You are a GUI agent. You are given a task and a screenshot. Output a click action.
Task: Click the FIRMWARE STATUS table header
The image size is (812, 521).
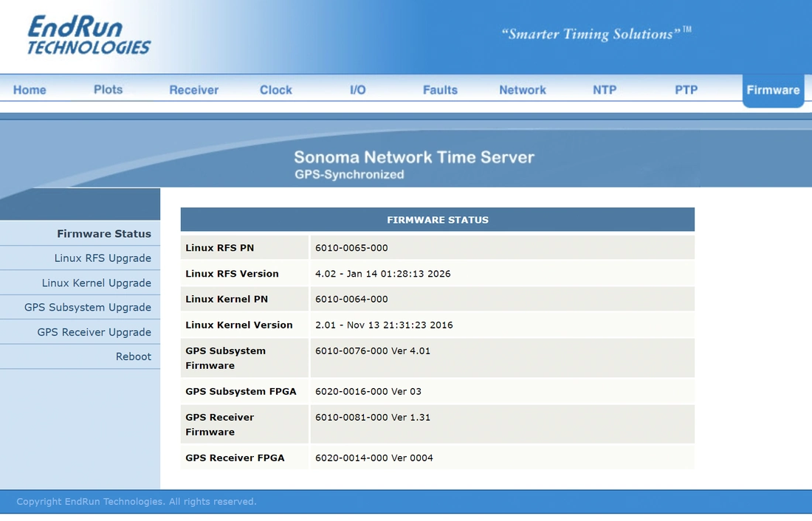click(x=438, y=220)
